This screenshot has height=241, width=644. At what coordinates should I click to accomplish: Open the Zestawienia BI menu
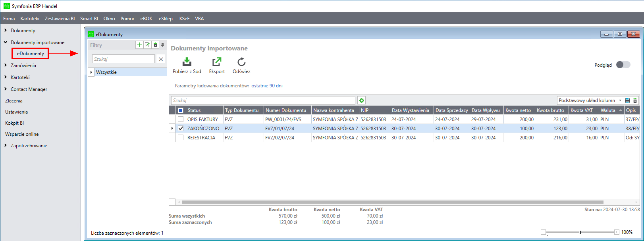(60, 18)
